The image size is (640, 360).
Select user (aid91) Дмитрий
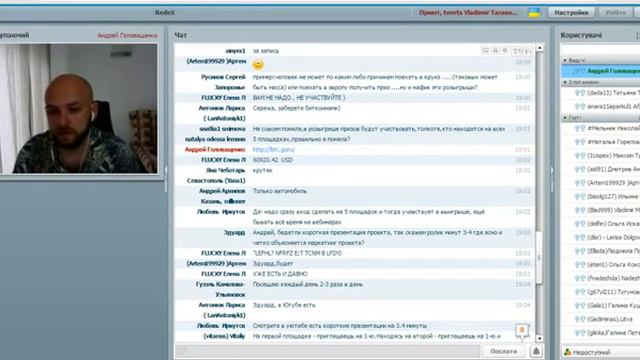[601, 169]
